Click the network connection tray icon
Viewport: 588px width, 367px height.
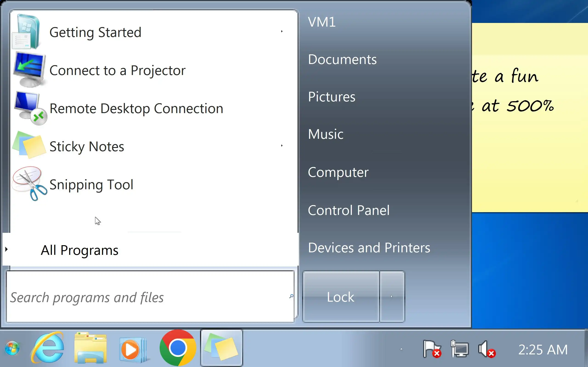[459, 349]
